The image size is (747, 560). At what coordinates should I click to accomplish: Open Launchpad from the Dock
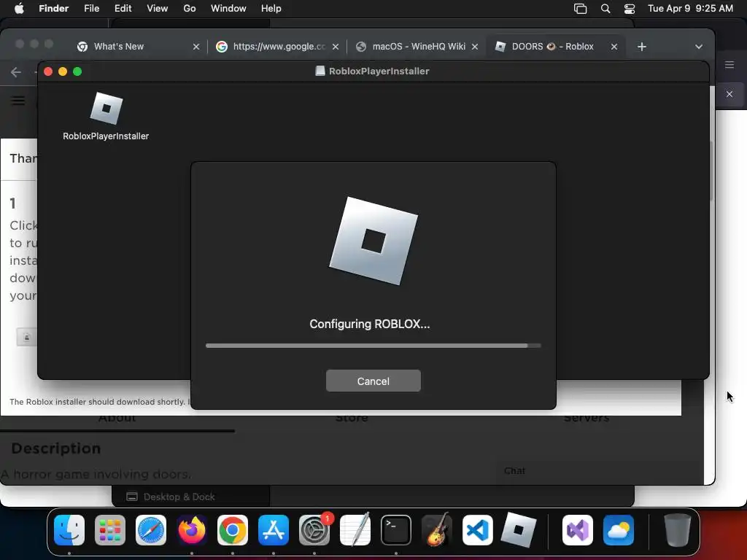pyautogui.click(x=110, y=530)
